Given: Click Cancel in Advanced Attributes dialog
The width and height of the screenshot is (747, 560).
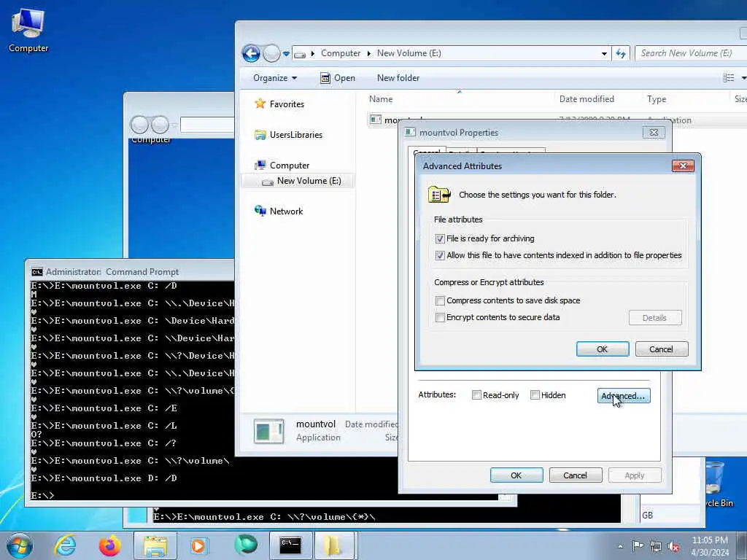Looking at the screenshot, I should pyautogui.click(x=661, y=349).
